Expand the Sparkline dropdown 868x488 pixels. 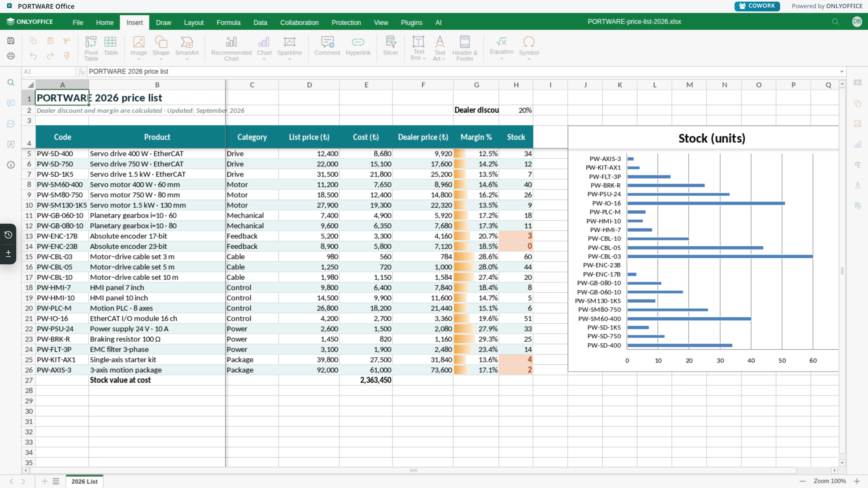[x=289, y=59]
